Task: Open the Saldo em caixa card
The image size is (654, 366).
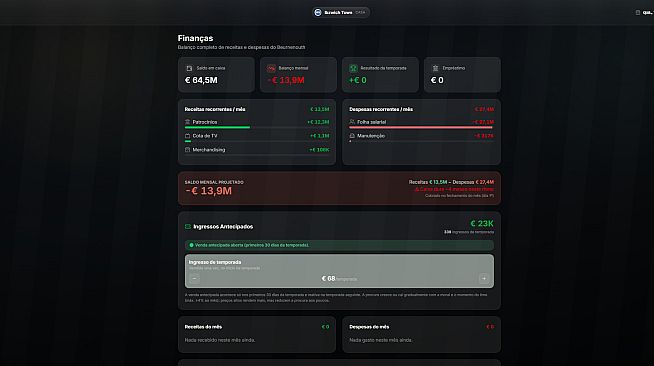Action: coord(216,75)
